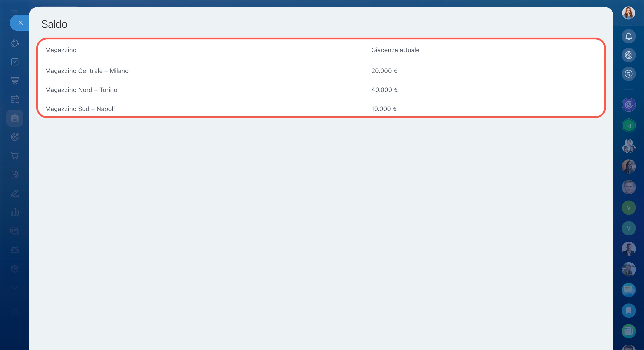Image resolution: width=644 pixels, height=350 pixels.
Task: Open the bookmark icon in right panel
Action: (x=629, y=310)
